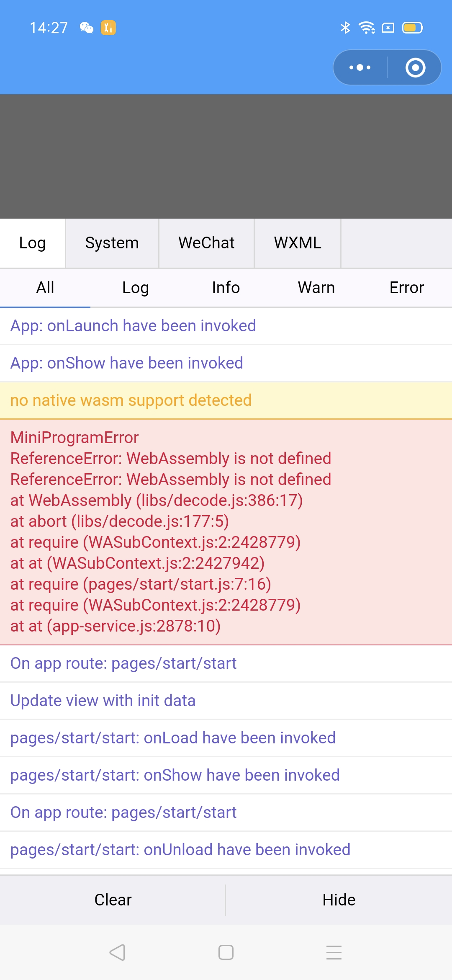Select the no native wasm warning entry
The image size is (452, 980).
tap(226, 400)
